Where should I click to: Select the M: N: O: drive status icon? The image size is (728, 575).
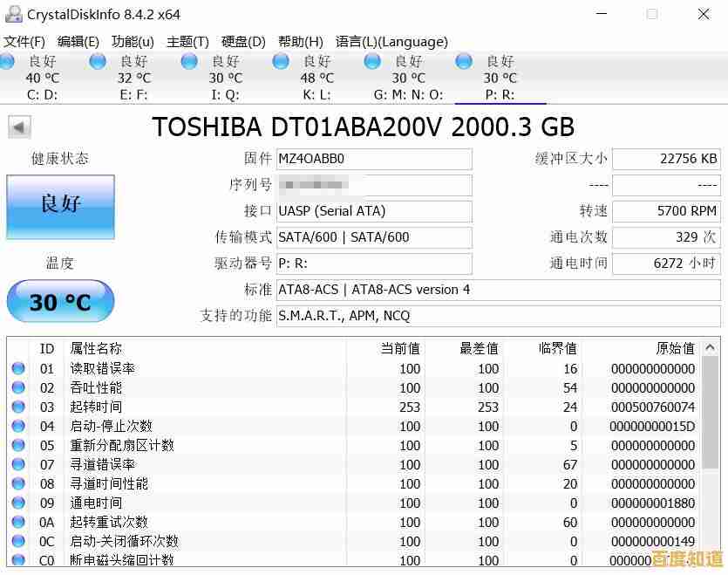point(371,61)
